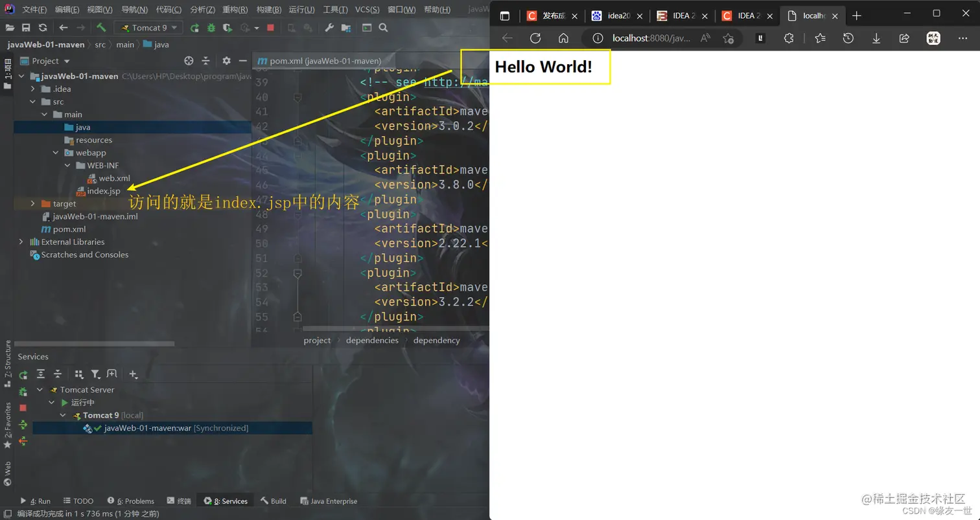The height and width of the screenshot is (520, 980).
Task: Open Tomcat 9 run configuration dropdown
Action: click(148, 28)
